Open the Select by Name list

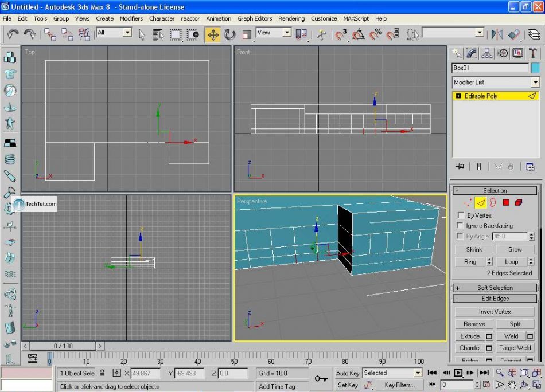tap(158, 34)
